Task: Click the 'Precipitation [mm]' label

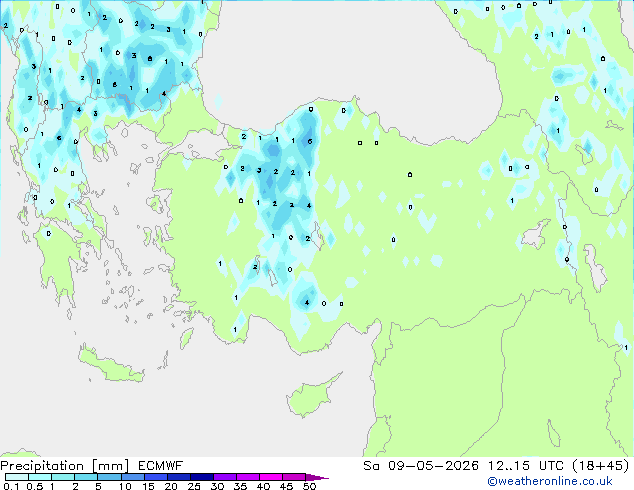Action: point(64,466)
